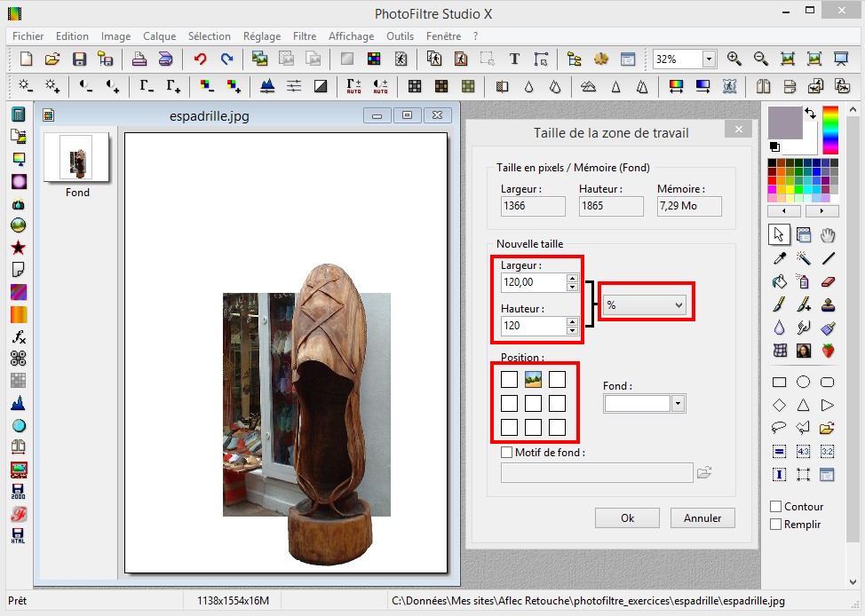Open the Edition menu
The height and width of the screenshot is (616, 865).
coord(72,36)
